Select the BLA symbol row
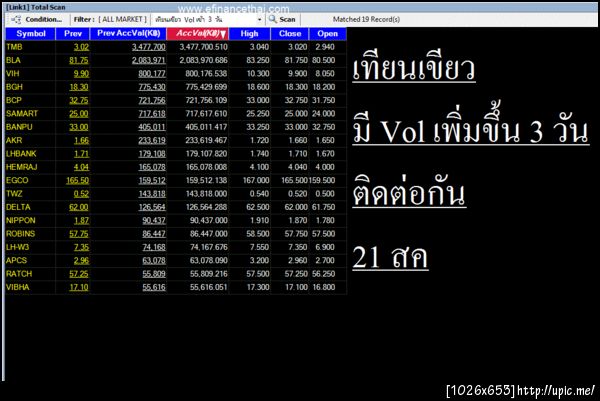The image size is (600, 401). point(176,60)
